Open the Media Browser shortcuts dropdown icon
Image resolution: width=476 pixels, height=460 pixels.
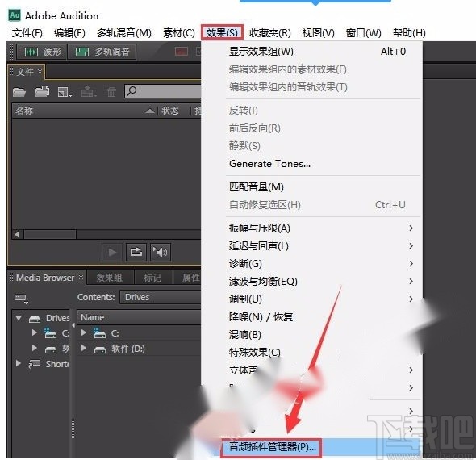21,298
